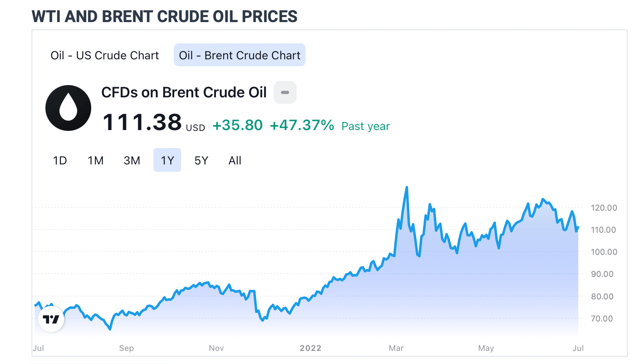Choose the 1M time range
638x364 pixels.
96,160
